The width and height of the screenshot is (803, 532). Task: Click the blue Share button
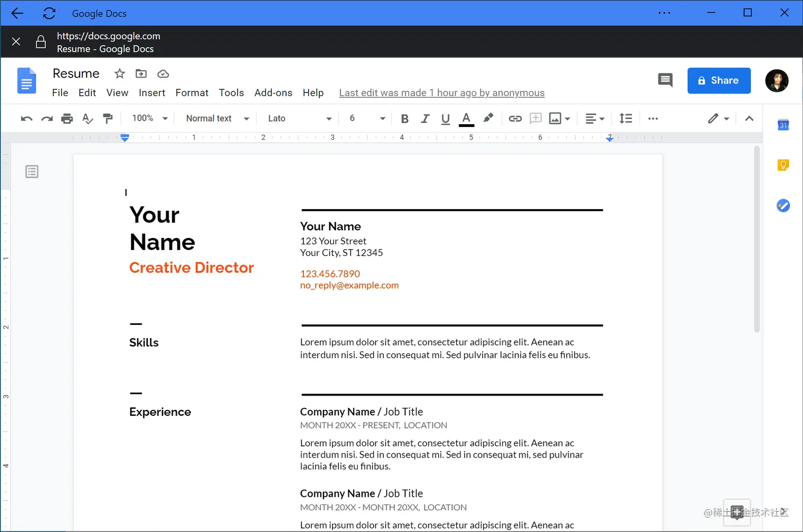tap(719, 81)
